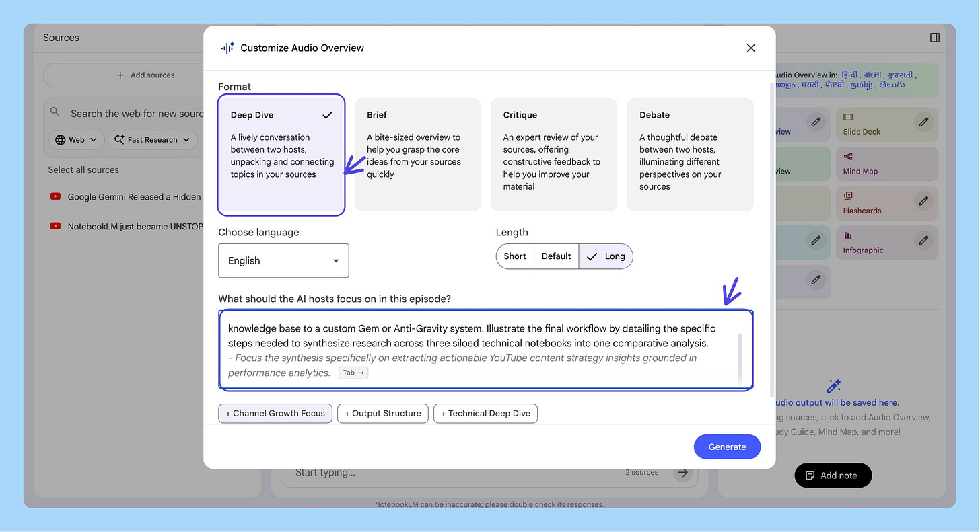The width and height of the screenshot is (980, 532).
Task: Open the Choose language dropdown
Action: click(283, 260)
